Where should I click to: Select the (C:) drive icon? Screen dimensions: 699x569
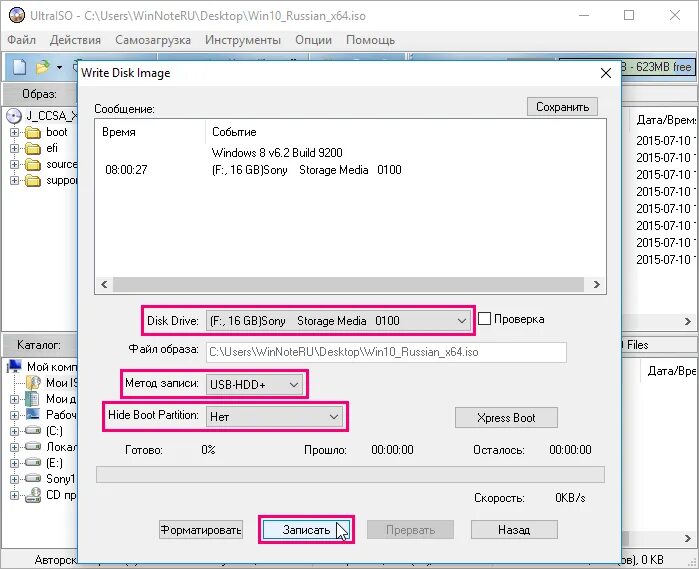click(x=33, y=431)
